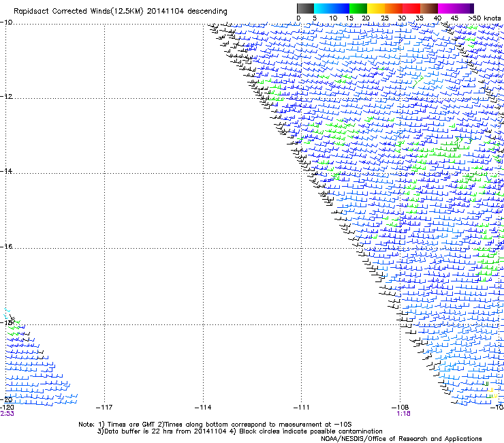Click the purple time label '1:18'
Image resolution: width=504 pixels, height=443 pixels.
(403, 414)
